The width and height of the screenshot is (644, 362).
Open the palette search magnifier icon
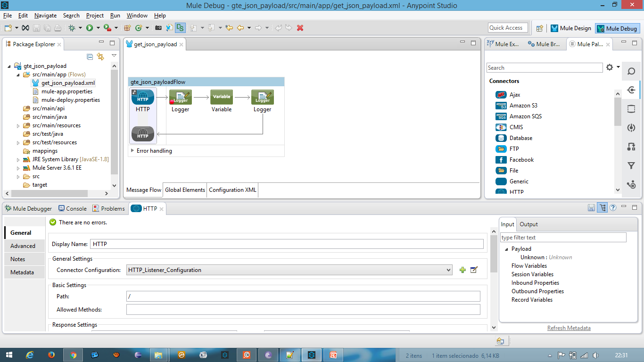[x=631, y=71]
